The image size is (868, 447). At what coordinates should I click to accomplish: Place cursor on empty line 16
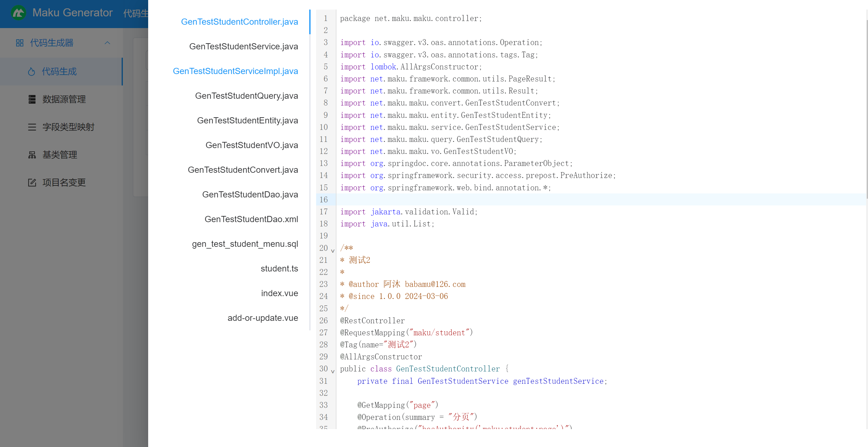tap(505, 200)
